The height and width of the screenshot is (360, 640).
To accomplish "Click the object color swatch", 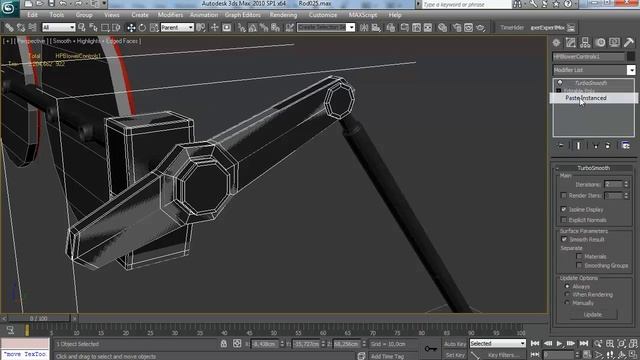I will pyautogui.click(x=631, y=56).
